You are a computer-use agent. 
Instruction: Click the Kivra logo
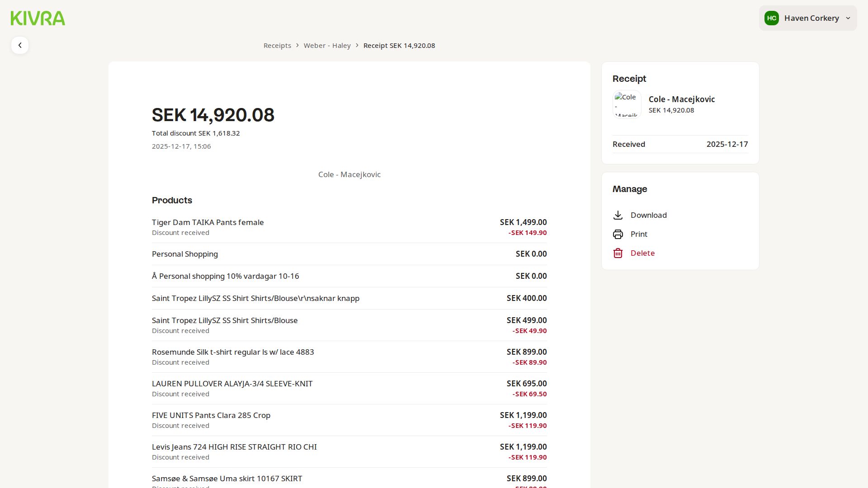coord(38,18)
